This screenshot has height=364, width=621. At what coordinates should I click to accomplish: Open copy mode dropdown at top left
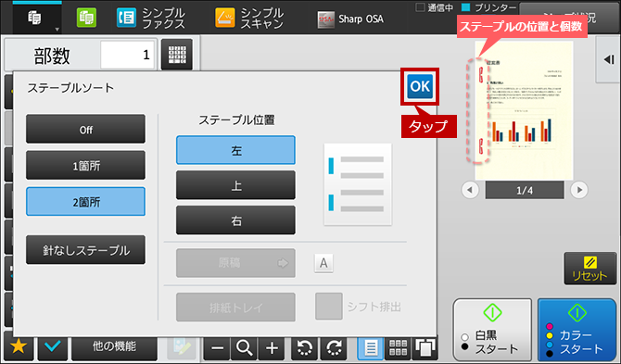click(x=37, y=19)
